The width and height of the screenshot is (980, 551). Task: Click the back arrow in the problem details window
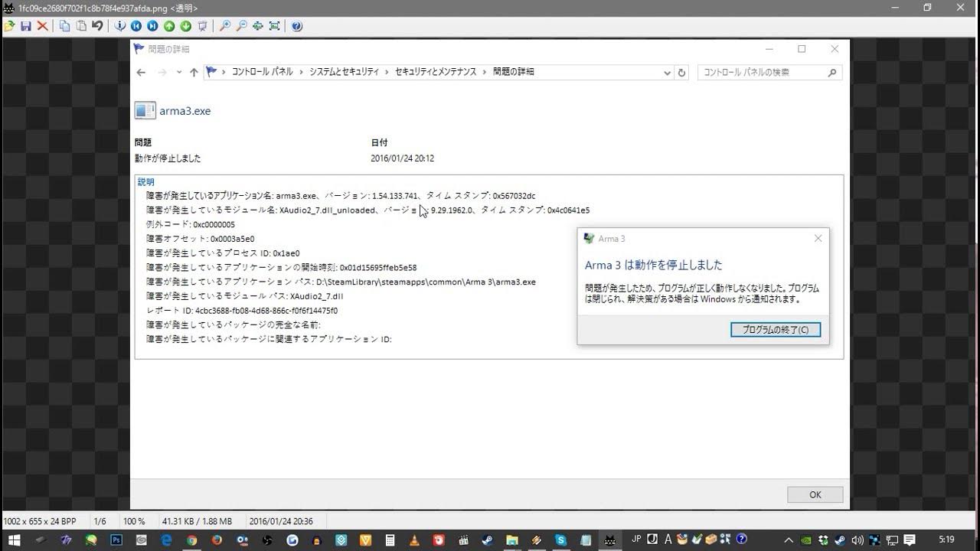coord(141,72)
